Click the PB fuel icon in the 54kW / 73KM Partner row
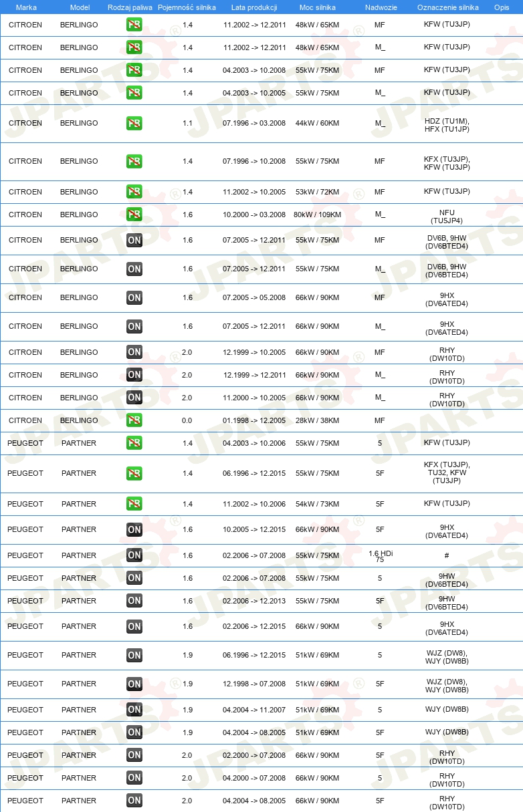Image resolution: width=523 pixels, height=812 pixels. pos(134,504)
